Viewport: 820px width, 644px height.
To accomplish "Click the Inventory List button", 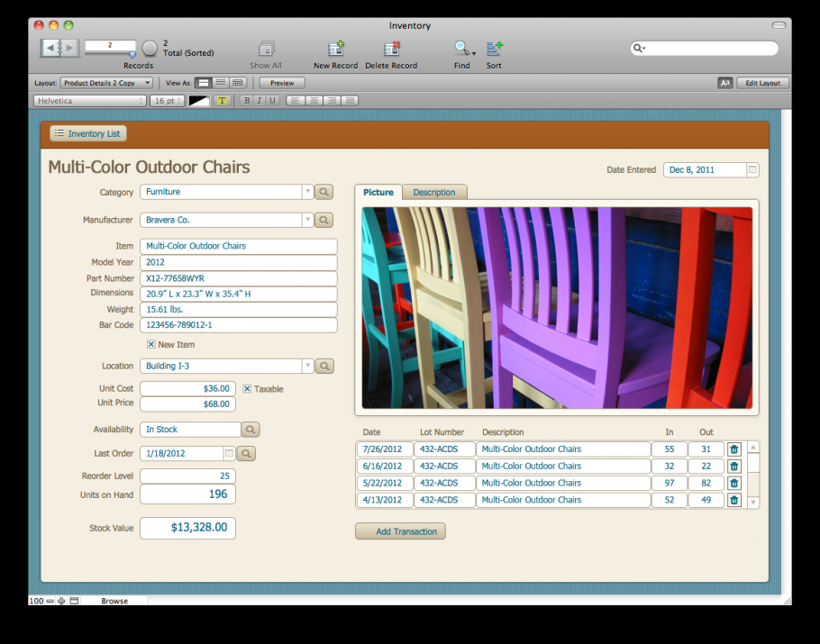I will tap(88, 134).
